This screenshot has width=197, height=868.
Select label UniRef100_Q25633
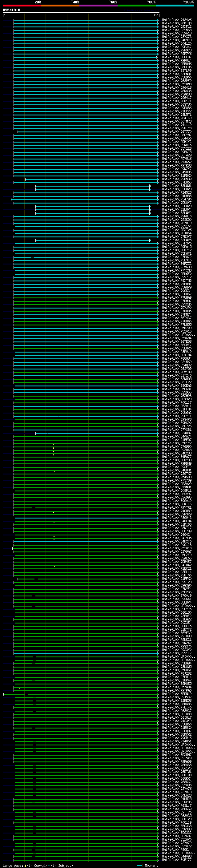[177, 267]
